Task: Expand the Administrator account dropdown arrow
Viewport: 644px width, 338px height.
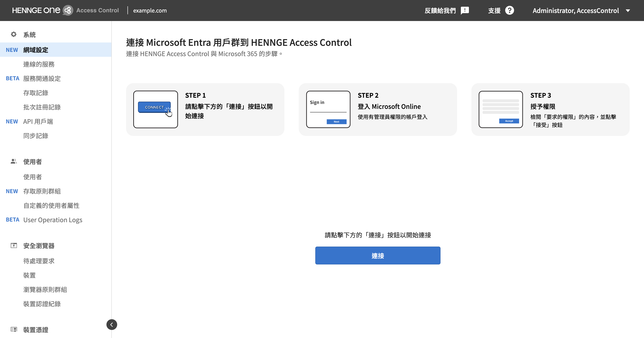Action: pyautogui.click(x=628, y=11)
